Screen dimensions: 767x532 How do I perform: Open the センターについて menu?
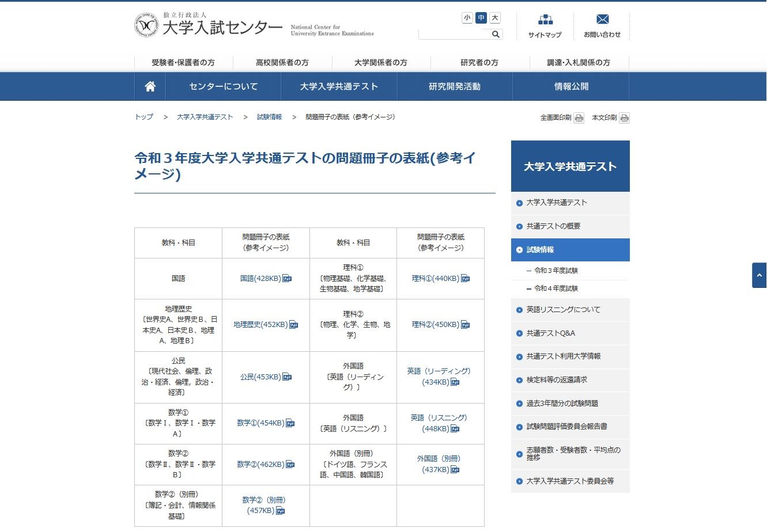[224, 87]
